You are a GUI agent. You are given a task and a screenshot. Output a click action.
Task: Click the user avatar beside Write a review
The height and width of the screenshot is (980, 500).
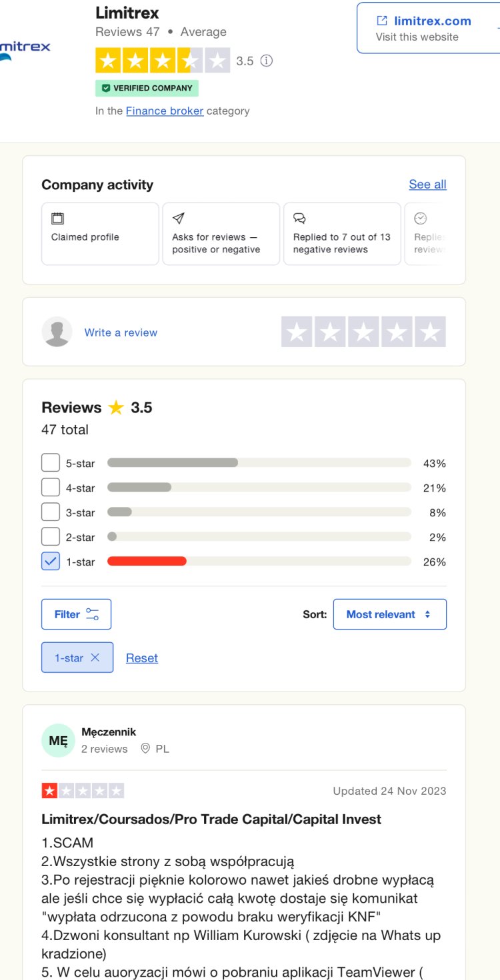point(57,332)
